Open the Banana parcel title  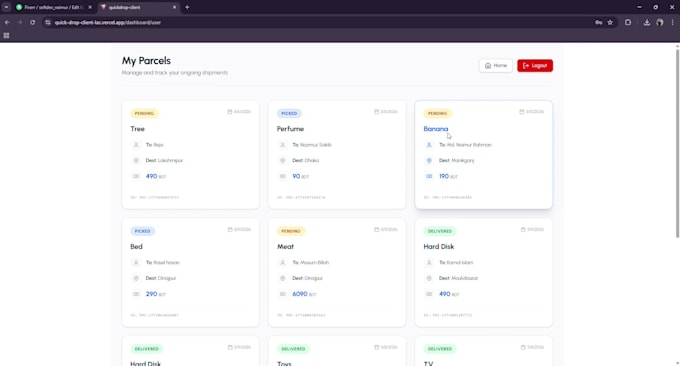(x=435, y=129)
